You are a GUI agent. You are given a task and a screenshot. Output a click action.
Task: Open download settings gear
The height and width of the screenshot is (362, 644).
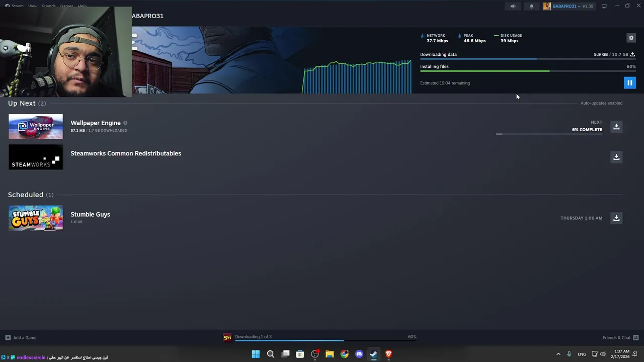(631, 38)
